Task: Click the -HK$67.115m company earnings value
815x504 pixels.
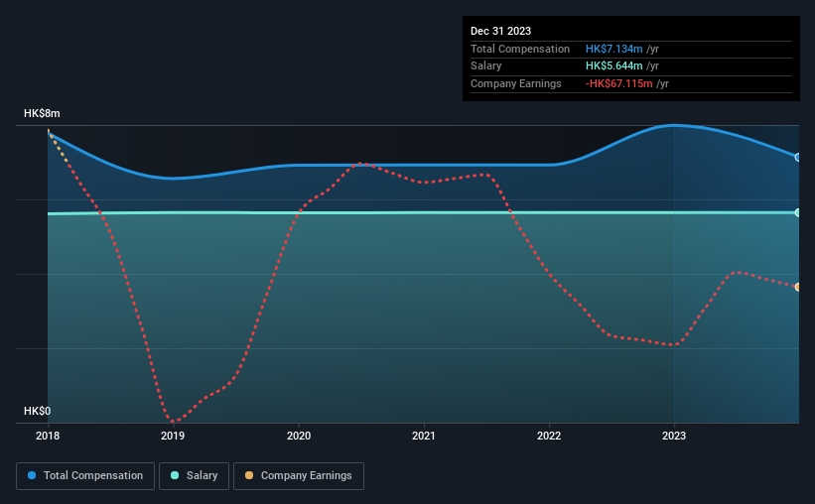Action: tap(618, 83)
